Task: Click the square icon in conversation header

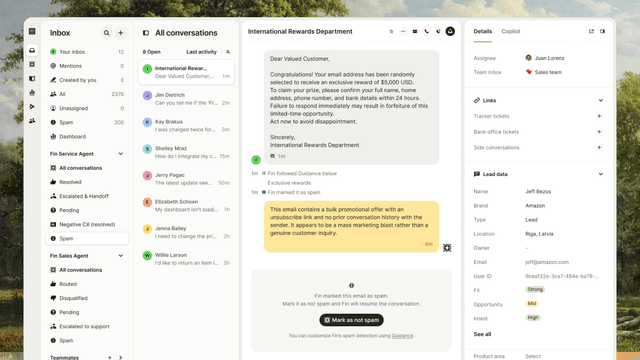Action: (415, 31)
